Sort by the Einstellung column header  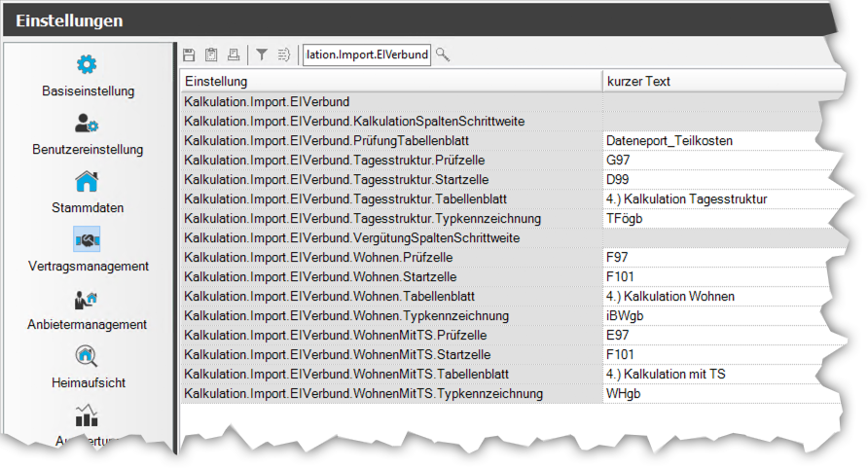click(389, 81)
